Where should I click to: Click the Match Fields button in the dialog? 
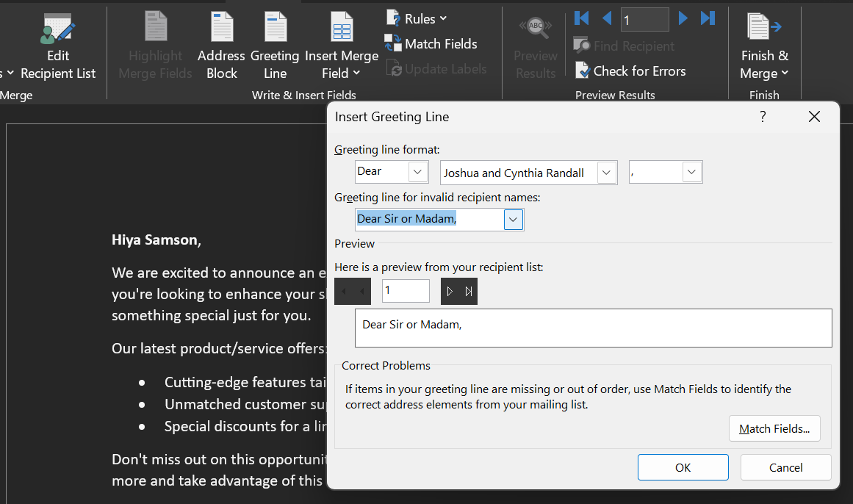point(774,428)
